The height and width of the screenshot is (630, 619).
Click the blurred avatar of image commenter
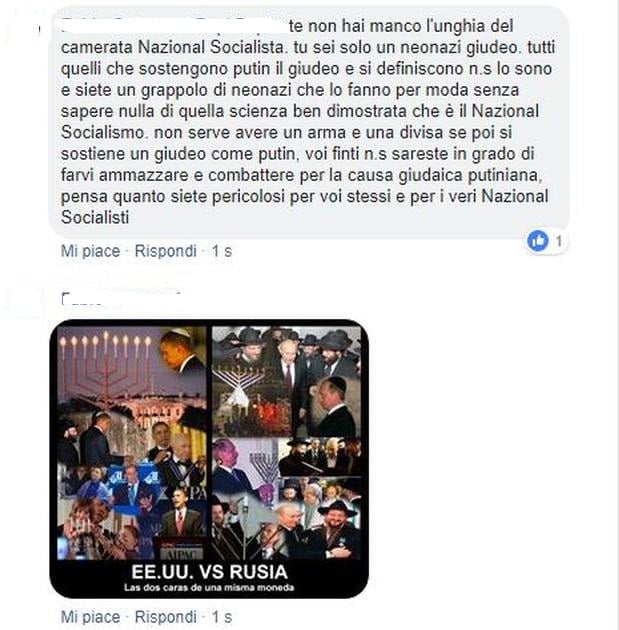point(24,298)
